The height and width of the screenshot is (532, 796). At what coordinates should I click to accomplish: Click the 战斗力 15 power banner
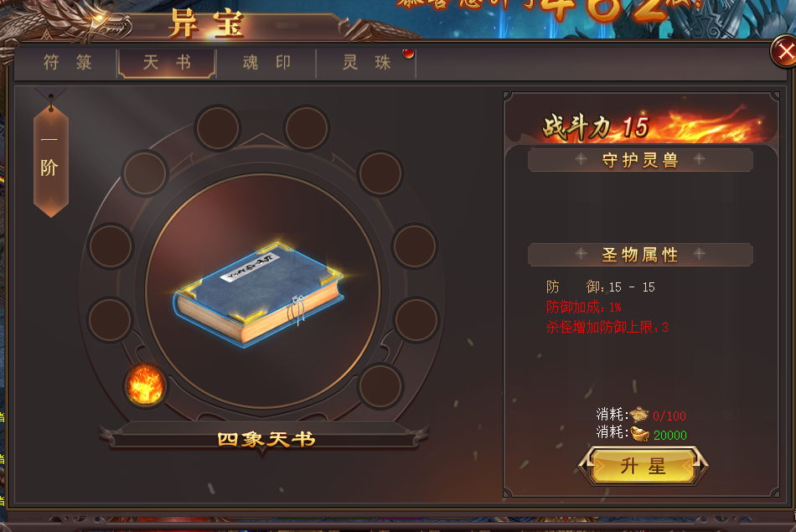[596, 127]
